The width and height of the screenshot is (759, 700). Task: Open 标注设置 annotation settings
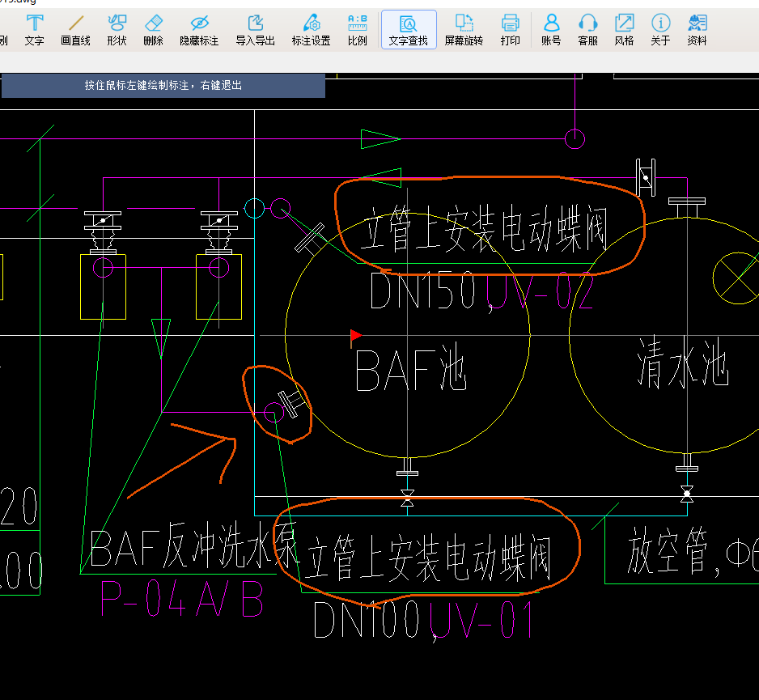click(312, 30)
